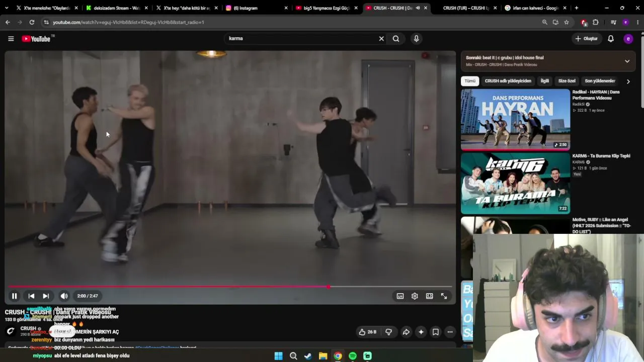
Task: Open Windows taskbar search
Action: (x=293, y=356)
